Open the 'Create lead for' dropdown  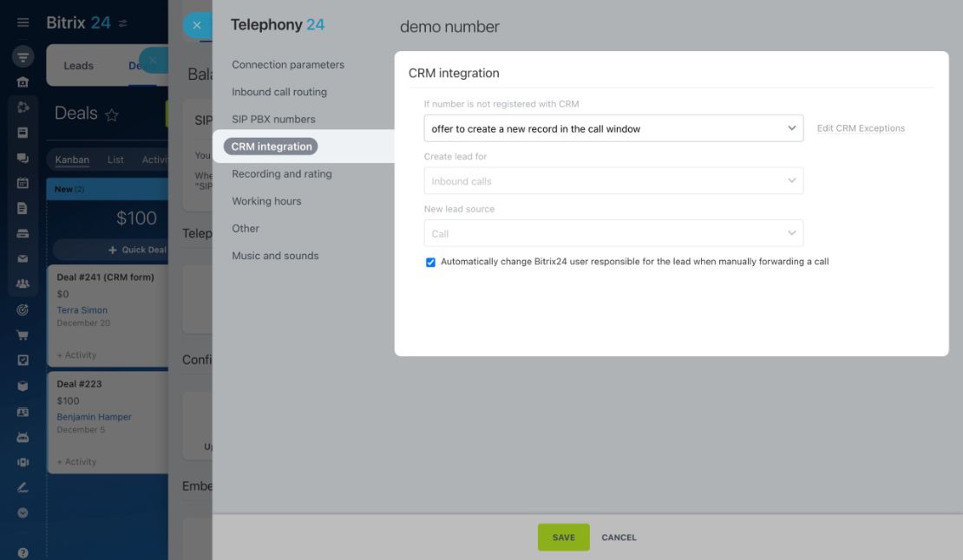click(613, 181)
